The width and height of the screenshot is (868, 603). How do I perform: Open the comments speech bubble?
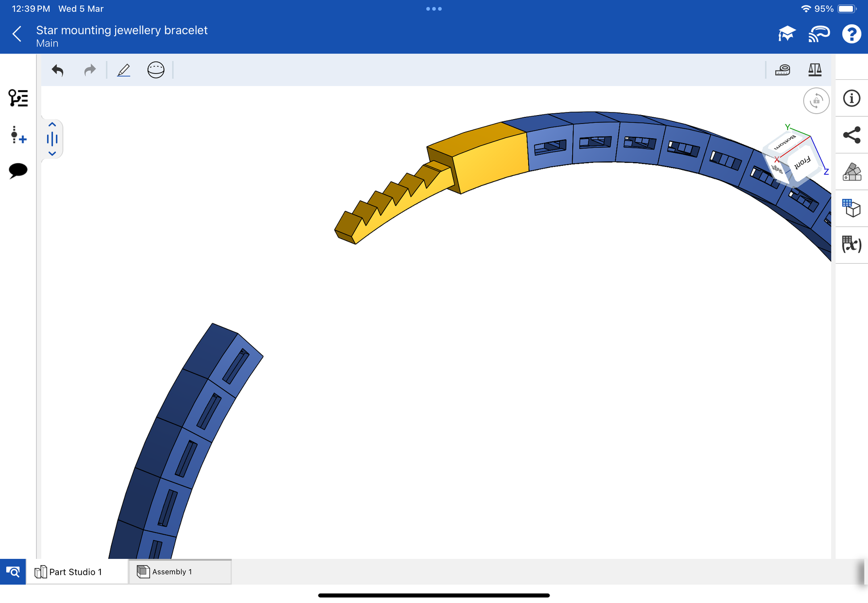coord(18,170)
